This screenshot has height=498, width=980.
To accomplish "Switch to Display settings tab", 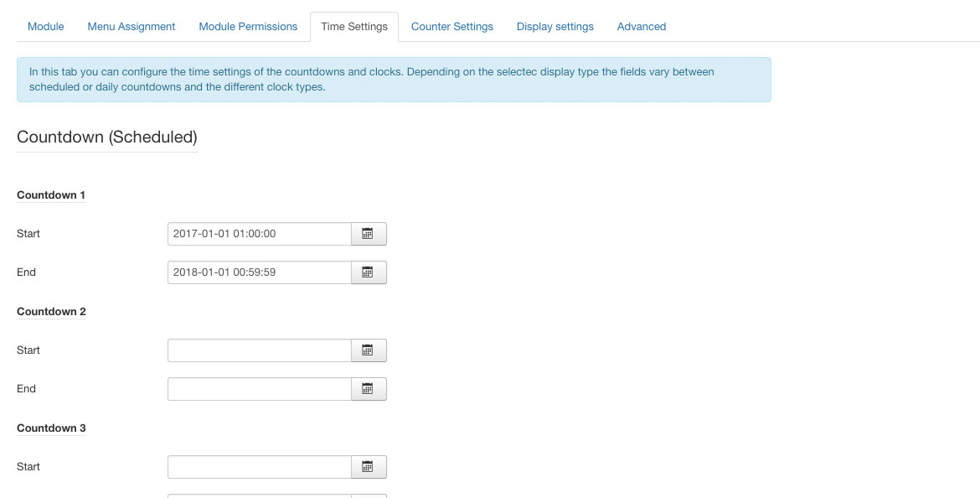I will pyautogui.click(x=555, y=27).
